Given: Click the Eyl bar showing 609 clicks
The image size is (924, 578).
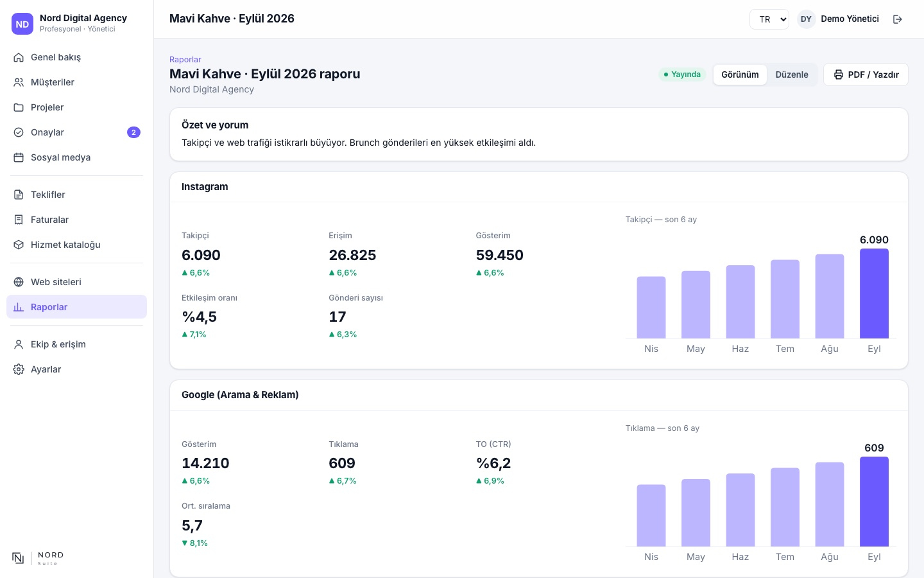Looking at the screenshot, I should [x=874, y=502].
